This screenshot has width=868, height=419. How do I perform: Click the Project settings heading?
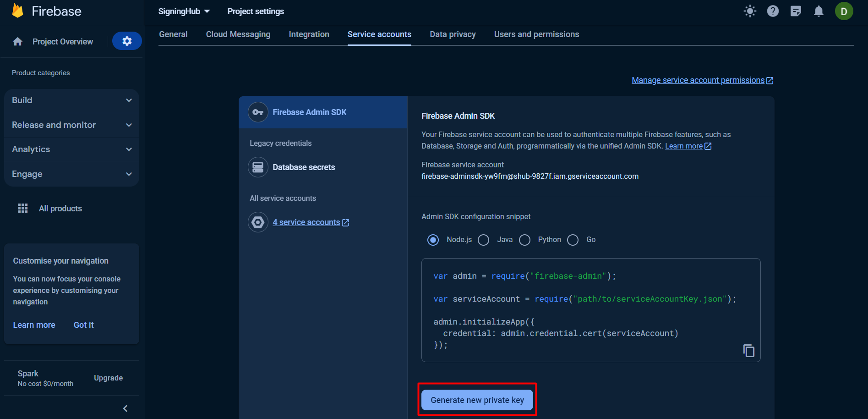pos(256,11)
